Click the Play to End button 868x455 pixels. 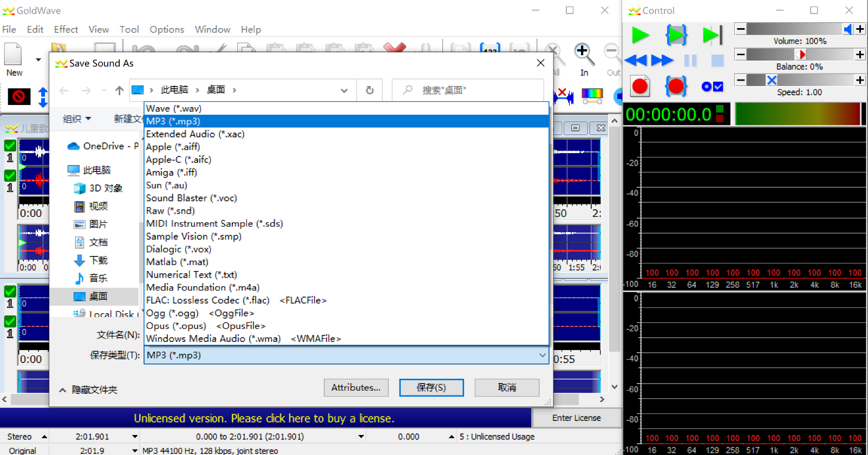[x=712, y=36]
